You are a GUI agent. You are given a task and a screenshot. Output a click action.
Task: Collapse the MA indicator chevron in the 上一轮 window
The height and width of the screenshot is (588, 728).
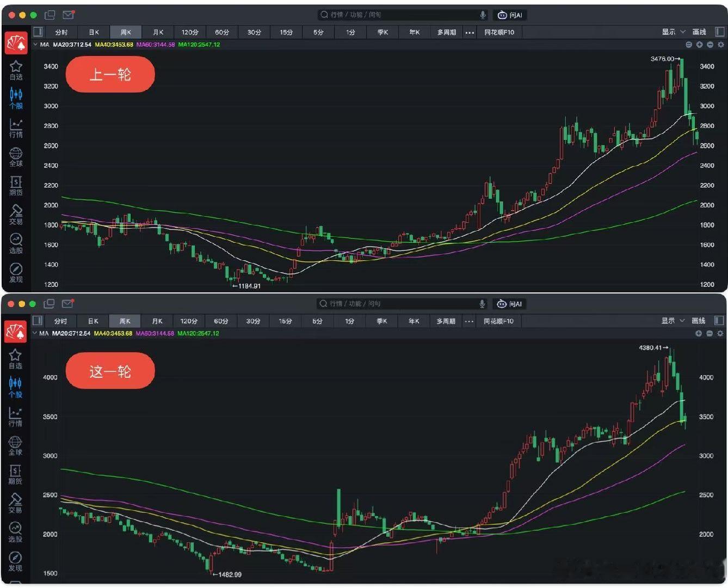tap(36, 45)
